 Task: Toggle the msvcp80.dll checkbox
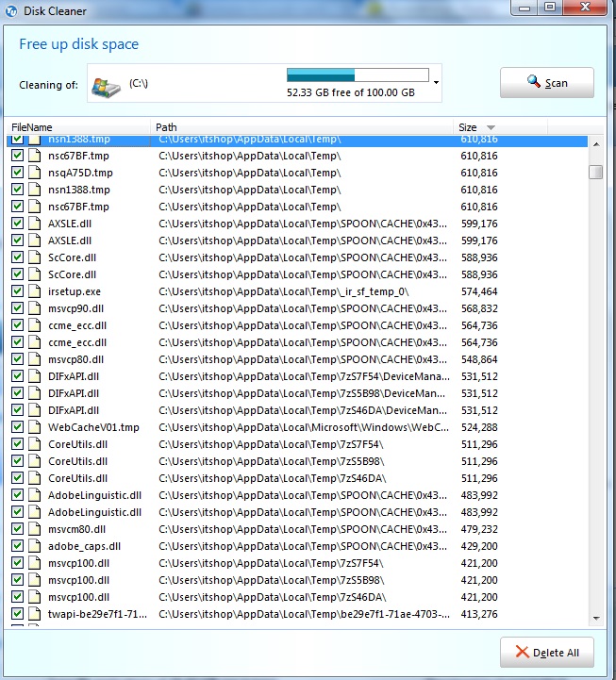[x=17, y=358]
